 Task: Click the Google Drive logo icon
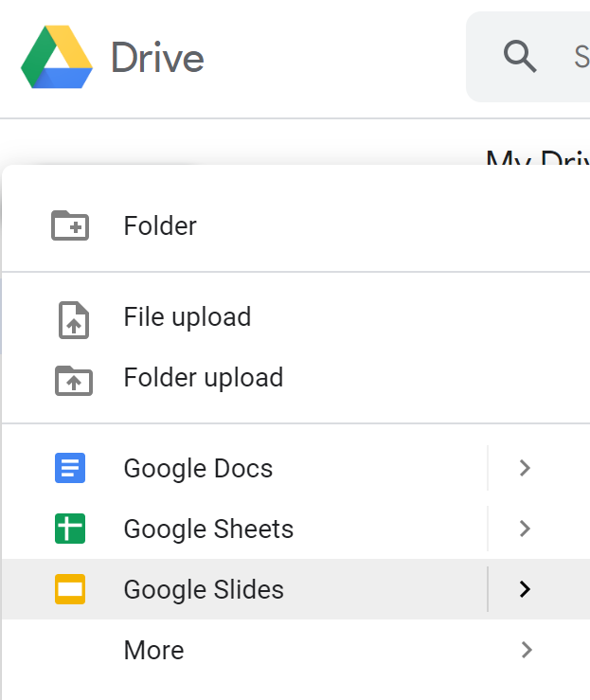point(57,57)
